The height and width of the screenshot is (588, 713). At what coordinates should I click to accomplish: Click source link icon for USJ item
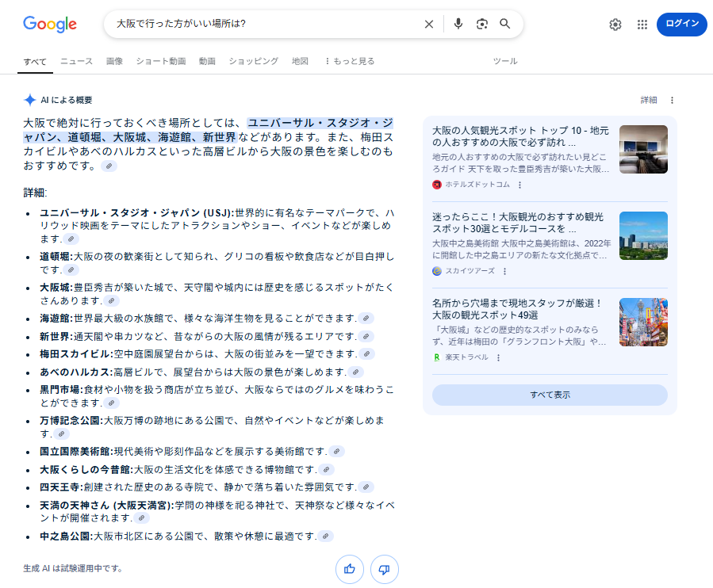tap(71, 239)
